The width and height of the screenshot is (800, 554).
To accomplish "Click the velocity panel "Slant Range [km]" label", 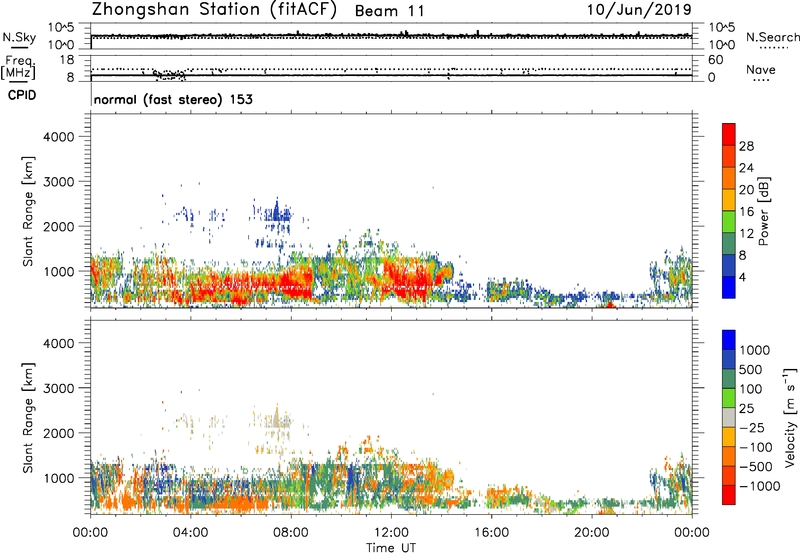I will [x=28, y=417].
